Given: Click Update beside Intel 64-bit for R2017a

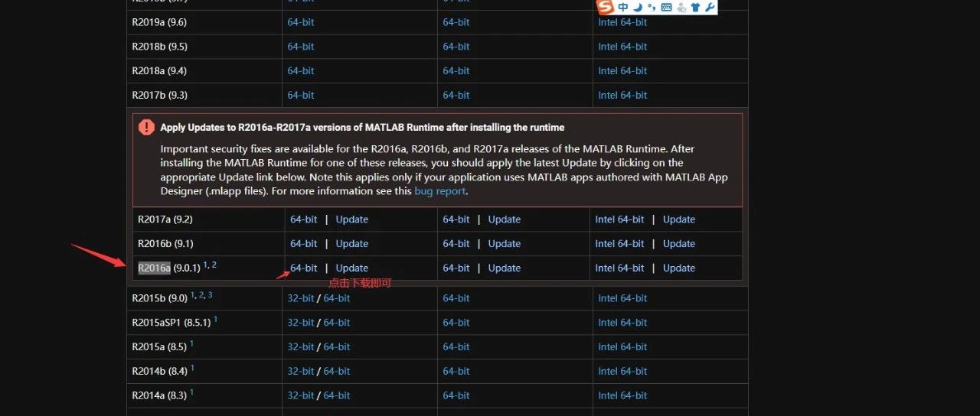Looking at the screenshot, I should click(679, 219).
